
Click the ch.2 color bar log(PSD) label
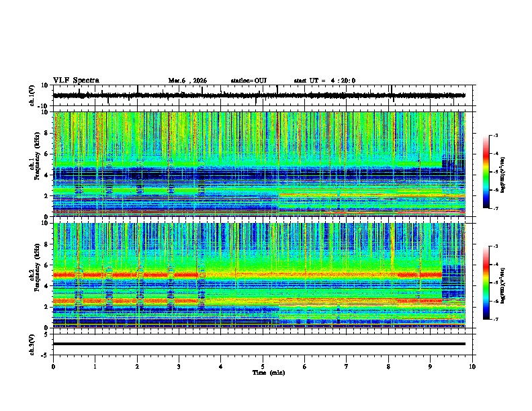(503, 285)
